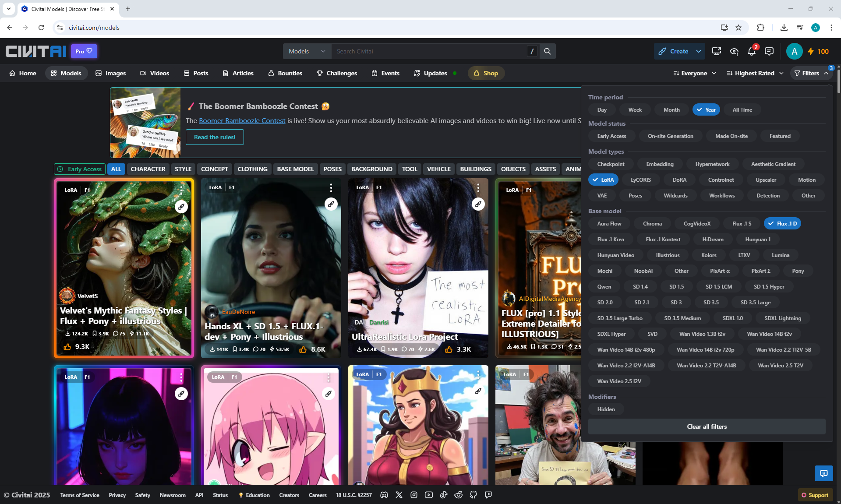
Task: Select the All Time period filter
Action: click(x=742, y=110)
